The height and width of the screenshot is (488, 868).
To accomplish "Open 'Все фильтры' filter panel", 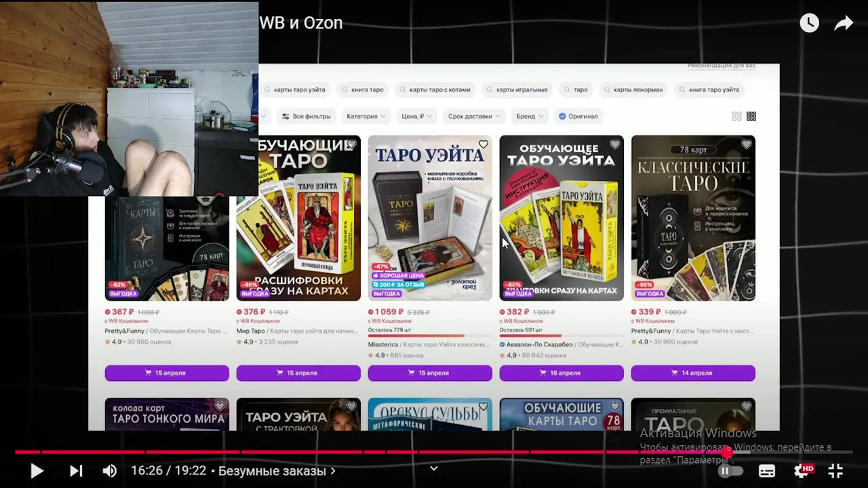I will pyautogui.click(x=306, y=117).
